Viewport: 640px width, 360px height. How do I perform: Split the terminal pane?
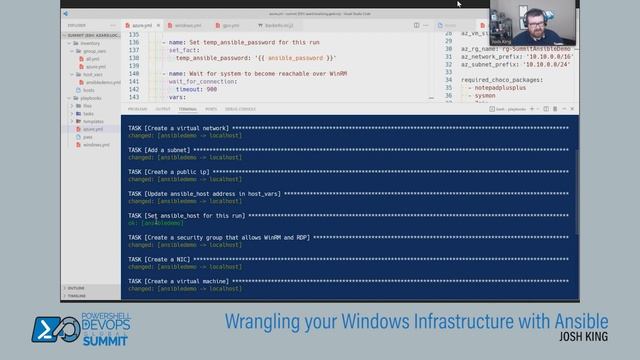point(546,109)
